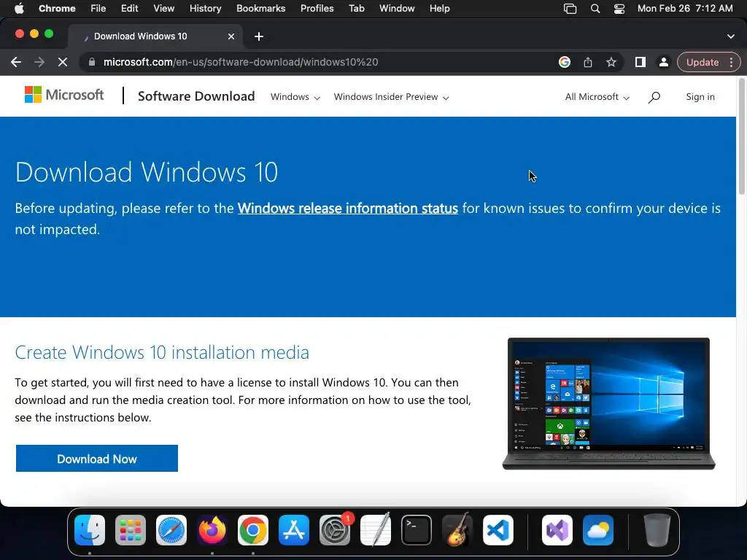
Task: Open Visual Studio from the Dock
Action: click(557, 530)
